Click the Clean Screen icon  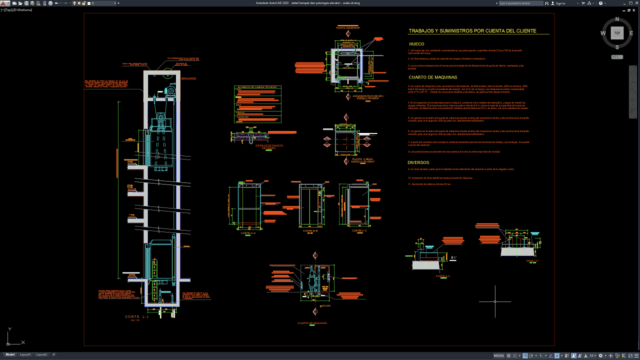pyautogui.click(x=630, y=356)
